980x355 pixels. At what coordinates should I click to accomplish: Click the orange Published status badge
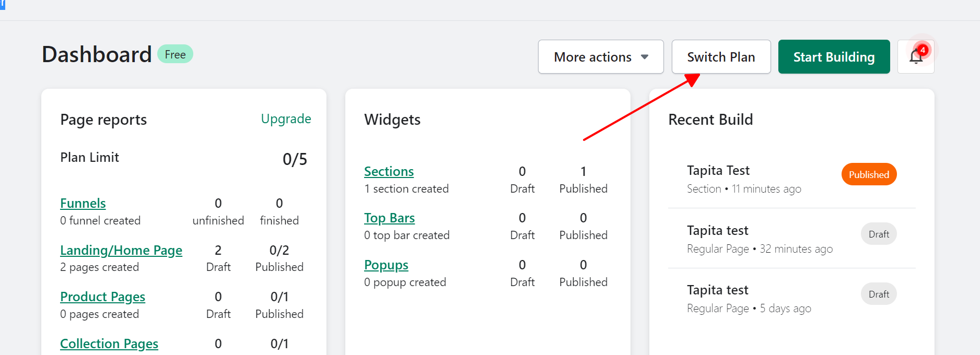pos(869,174)
